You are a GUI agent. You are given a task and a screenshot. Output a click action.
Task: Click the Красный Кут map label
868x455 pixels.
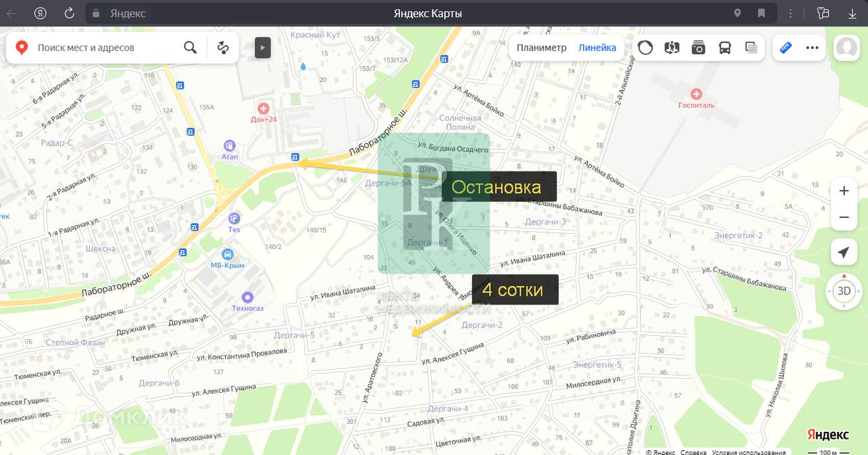tap(315, 35)
